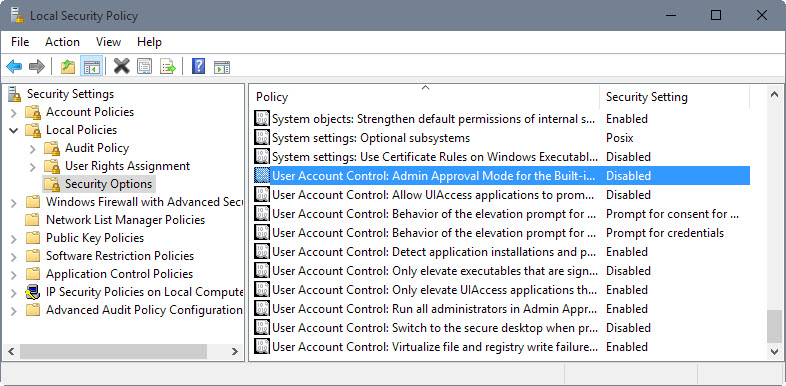Click the User Rights Assignment folder icon
This screenshot has height=386, width=786.
pos(52,166)
